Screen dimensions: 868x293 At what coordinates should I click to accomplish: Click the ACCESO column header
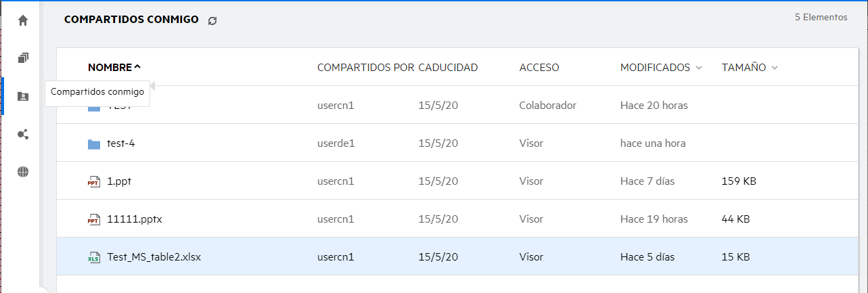(539, 68)
